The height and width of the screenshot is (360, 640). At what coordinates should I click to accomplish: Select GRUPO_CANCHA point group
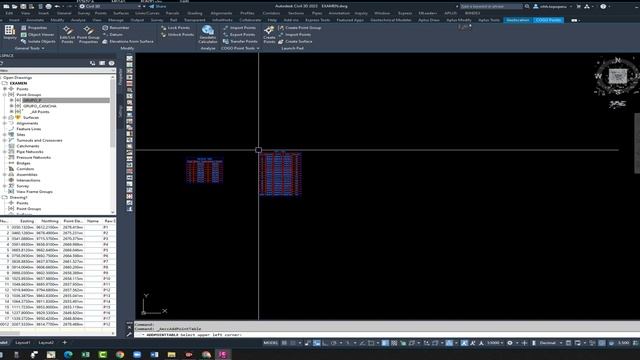tap(40, 106)
